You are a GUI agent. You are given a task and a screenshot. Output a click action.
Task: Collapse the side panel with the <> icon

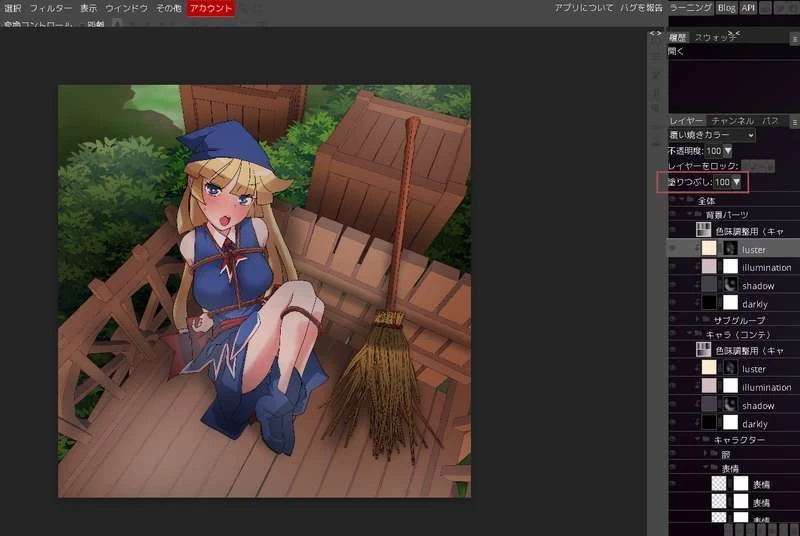click(655, 34)
